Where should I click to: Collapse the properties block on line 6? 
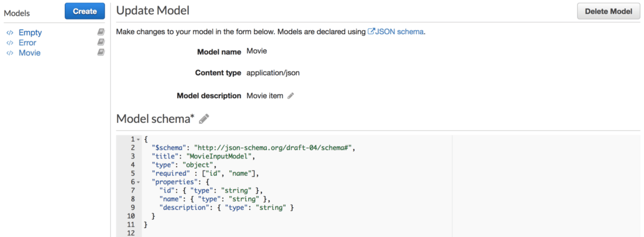[x=138, y=182]
